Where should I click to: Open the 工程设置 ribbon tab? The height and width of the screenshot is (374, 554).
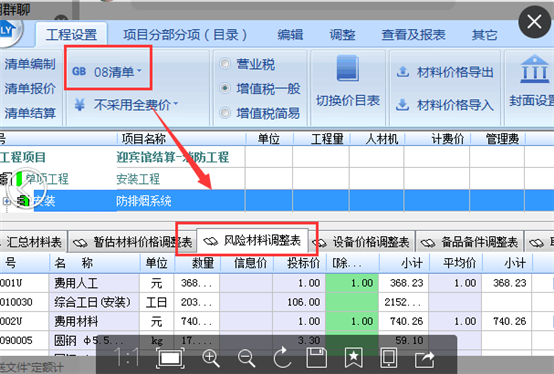(71, 35)
